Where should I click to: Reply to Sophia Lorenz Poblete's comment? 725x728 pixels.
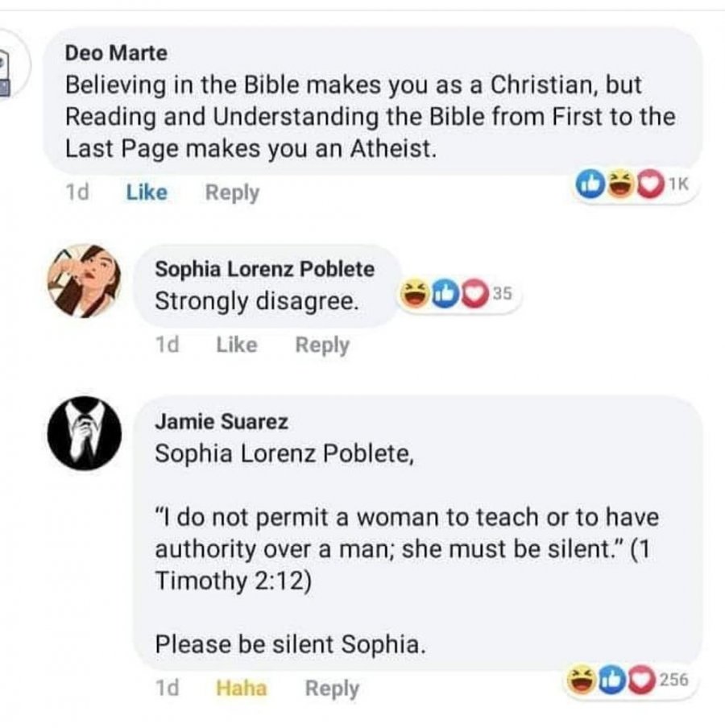322,345
